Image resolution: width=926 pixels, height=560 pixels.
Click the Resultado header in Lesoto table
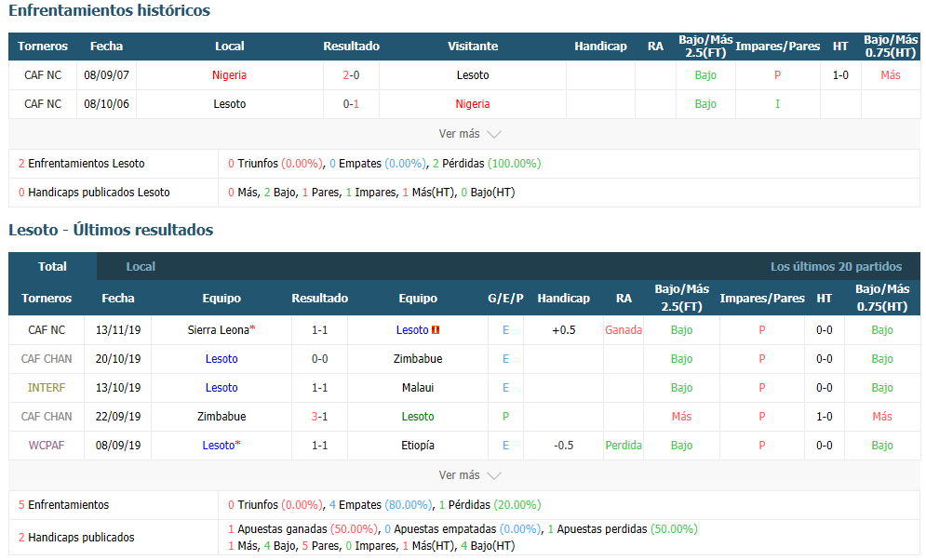pos(319,298)
